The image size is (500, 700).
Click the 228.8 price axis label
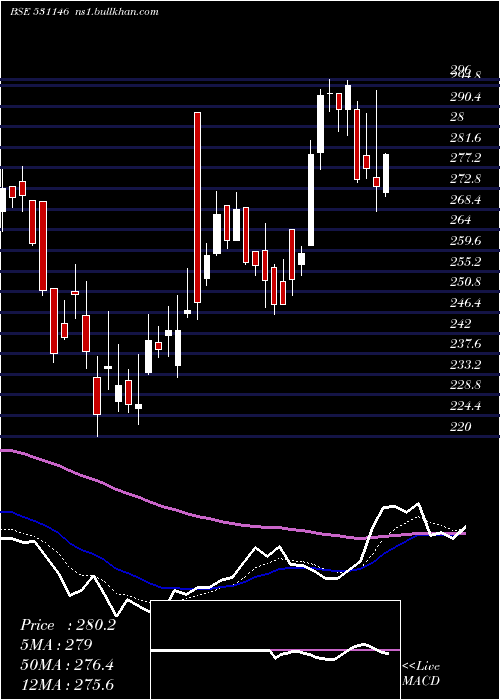coord(466,385)
